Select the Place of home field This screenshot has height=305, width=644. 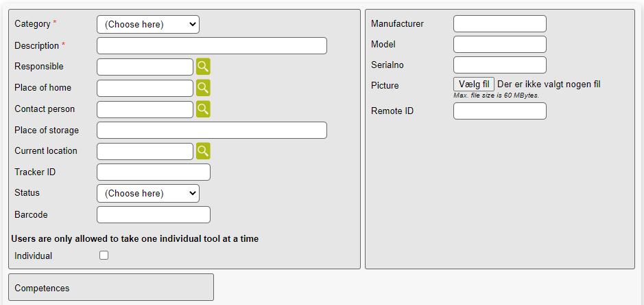(145, 88)
